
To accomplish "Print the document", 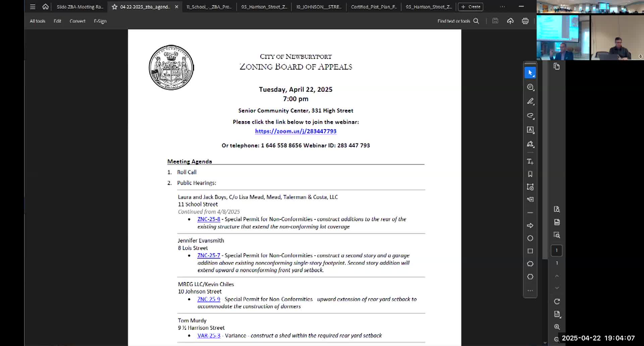I will [525, 21].
